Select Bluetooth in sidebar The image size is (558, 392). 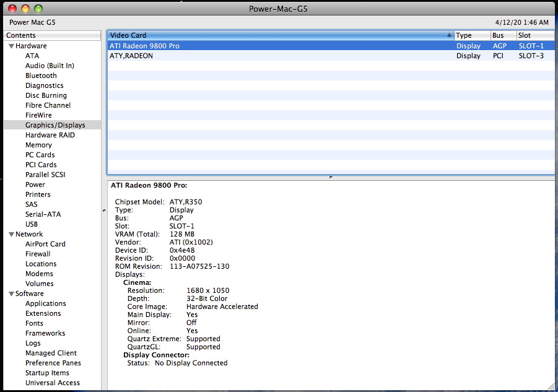click(41, 76)
